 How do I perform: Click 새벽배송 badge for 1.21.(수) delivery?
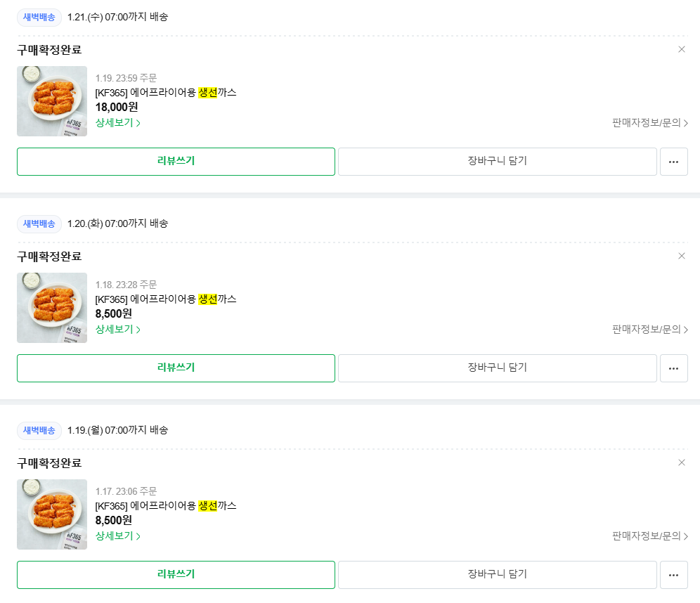tap(39, 17)
